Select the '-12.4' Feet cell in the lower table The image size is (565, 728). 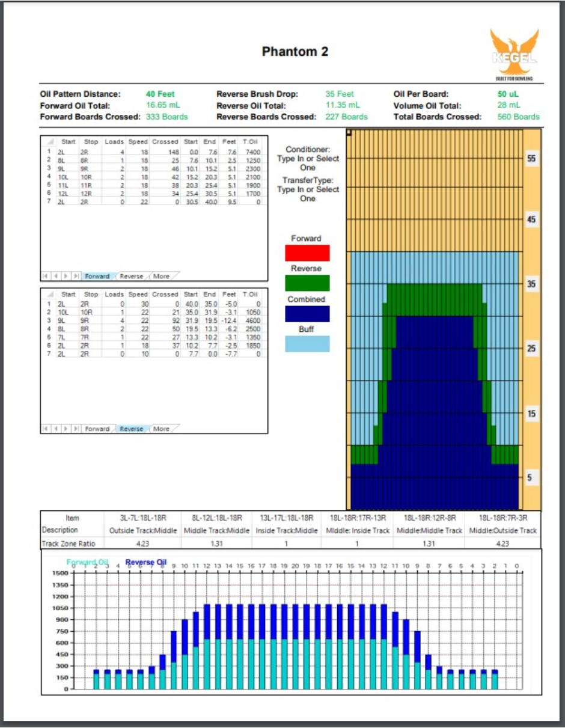(230, 322)
